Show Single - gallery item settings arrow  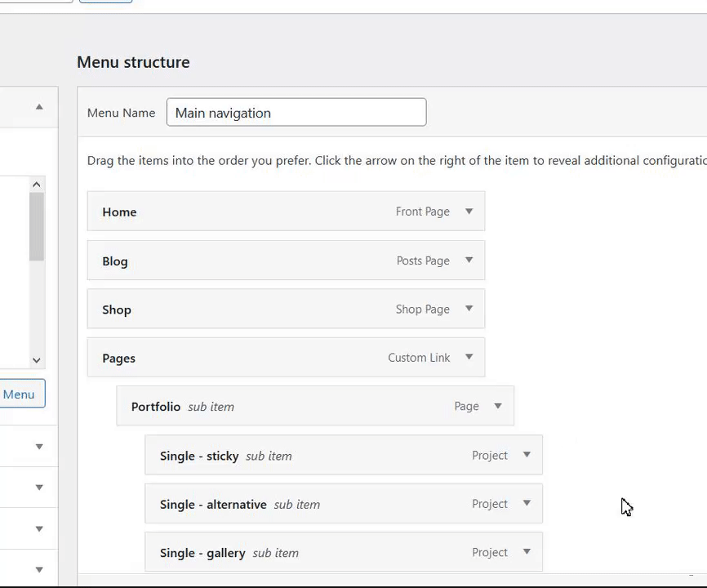[x=527, y=552]
